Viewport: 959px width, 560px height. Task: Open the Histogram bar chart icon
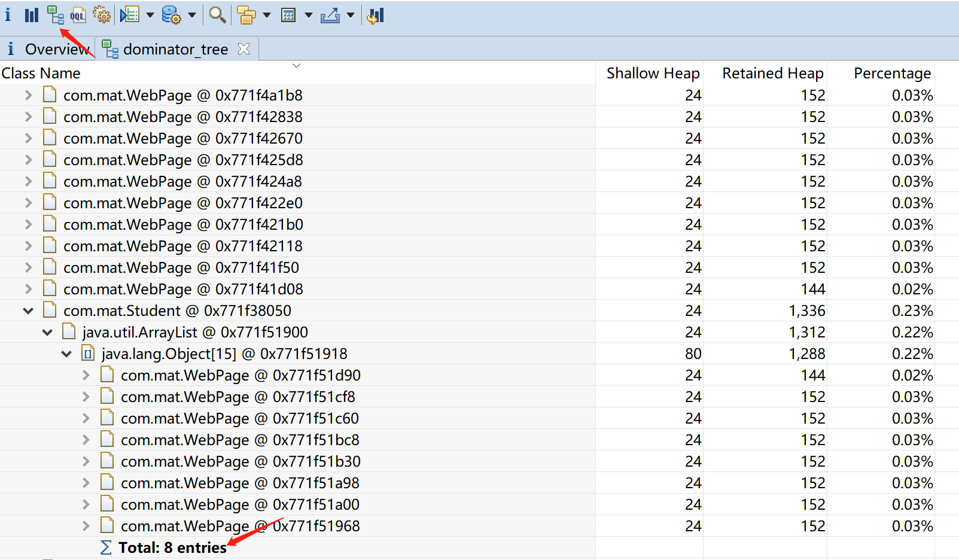pos(31,15)
